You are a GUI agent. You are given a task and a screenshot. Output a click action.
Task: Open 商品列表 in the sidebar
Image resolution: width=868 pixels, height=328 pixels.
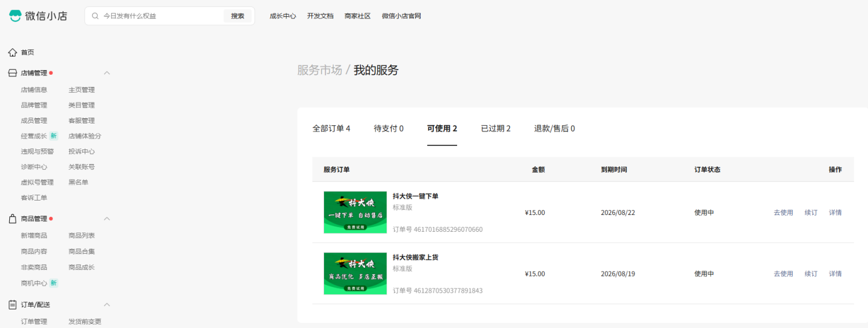[82, 236]
